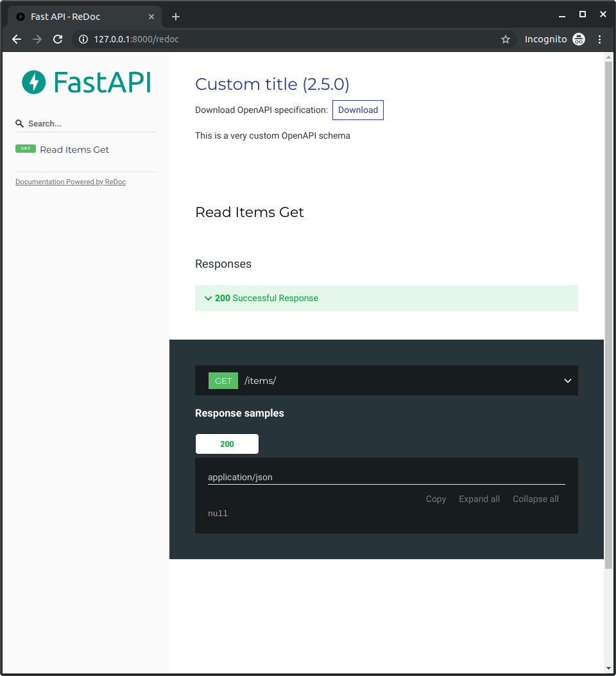The width and height of the screenshot is (616, 676).
Task: Open the application/json content type selector
Action: [x=386, y=477]
